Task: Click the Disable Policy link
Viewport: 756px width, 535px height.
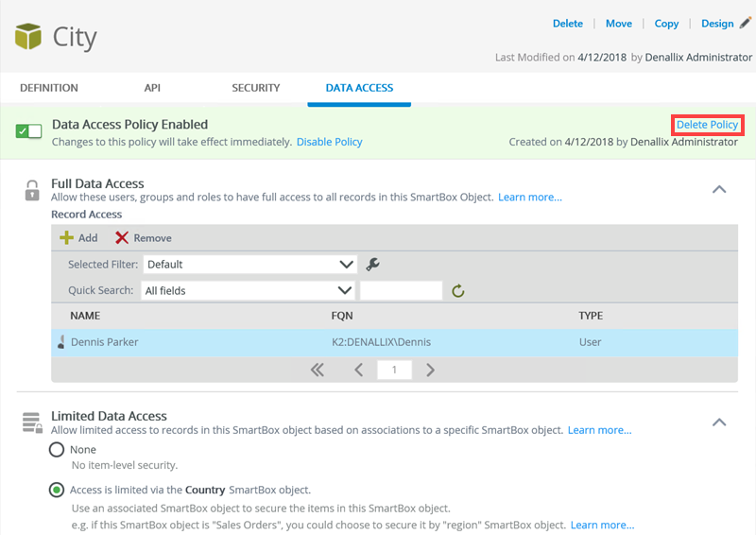Action: pyautogui.click(x=329, y=142)
